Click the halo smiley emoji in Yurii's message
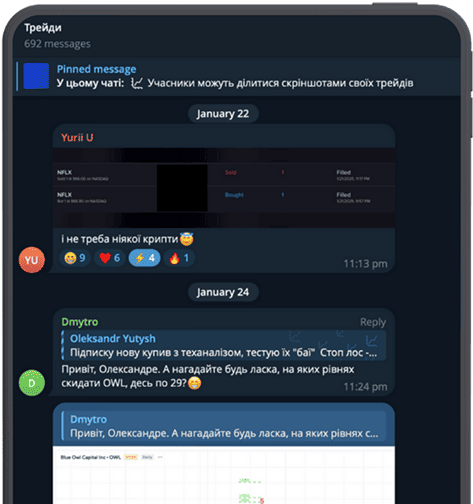Screen dimensions: 473x504 187,239
